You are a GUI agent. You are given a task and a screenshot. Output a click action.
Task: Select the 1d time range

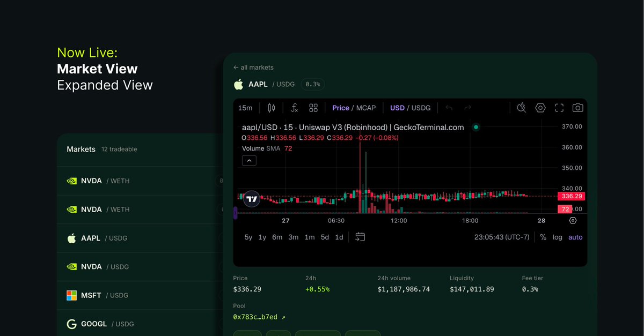pyautogui.click(x=339, y=237)
